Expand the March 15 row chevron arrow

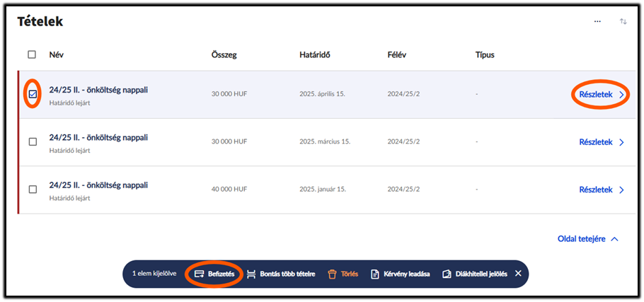pyautogui.click(x=621, y=142)
